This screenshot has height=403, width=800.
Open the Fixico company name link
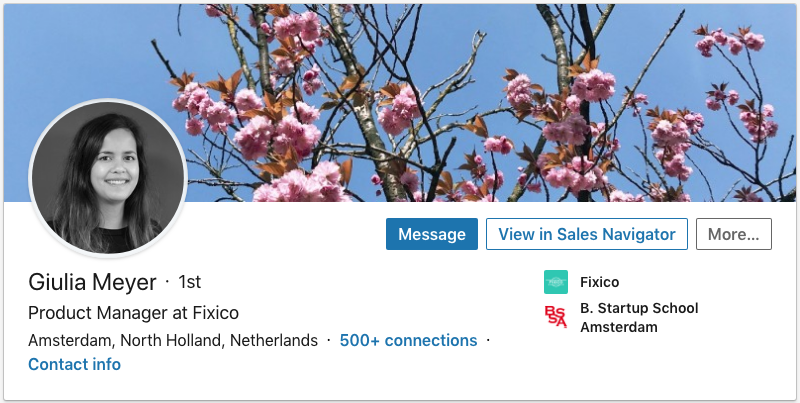point(599,282)
